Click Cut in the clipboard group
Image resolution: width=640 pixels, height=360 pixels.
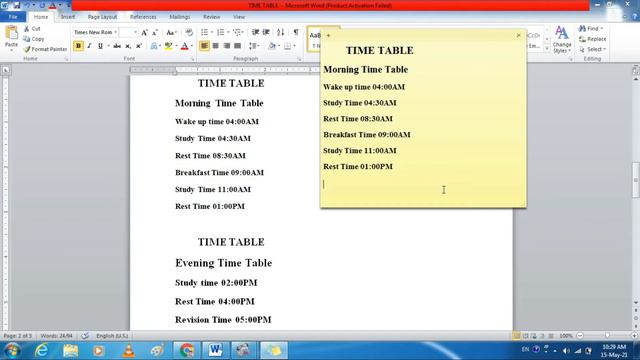32,29
